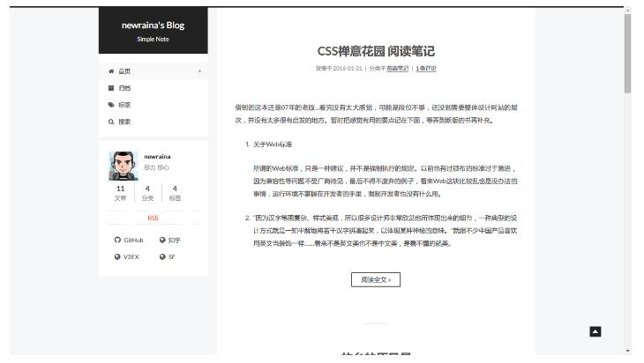Click the home icon in sidebar menu

[111, 71]
